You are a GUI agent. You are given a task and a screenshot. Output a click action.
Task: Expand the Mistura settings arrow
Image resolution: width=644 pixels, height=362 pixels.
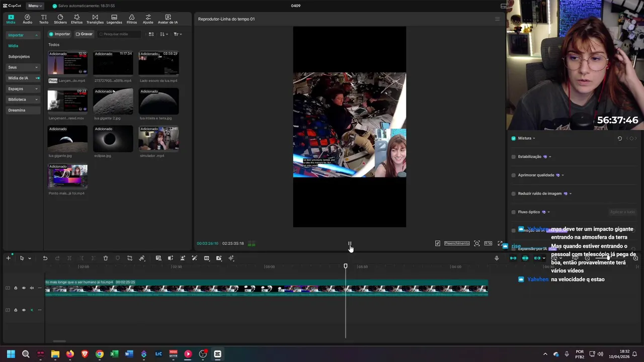[x=534, y=138]
